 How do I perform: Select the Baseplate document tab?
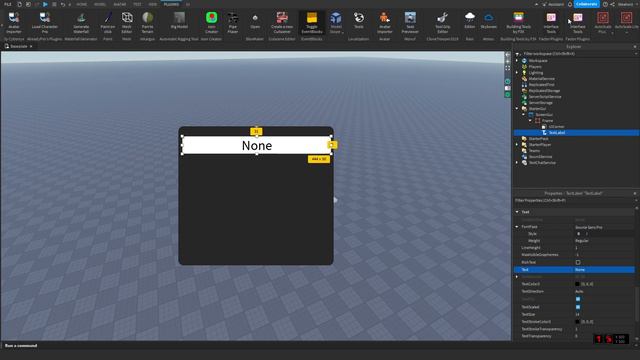(19, 46)
